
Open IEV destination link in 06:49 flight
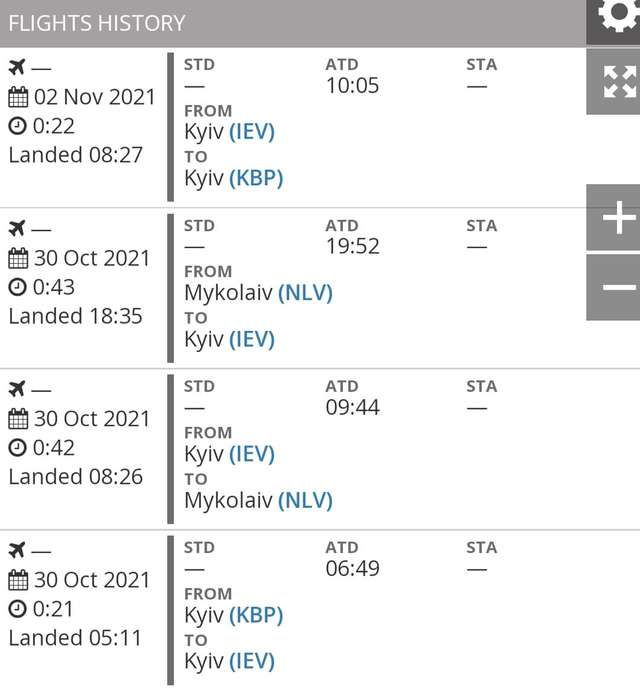pos(252,661)
